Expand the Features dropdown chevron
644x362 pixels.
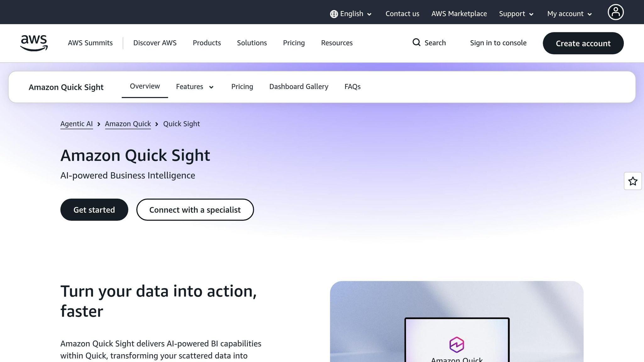[x=211, y=87]
